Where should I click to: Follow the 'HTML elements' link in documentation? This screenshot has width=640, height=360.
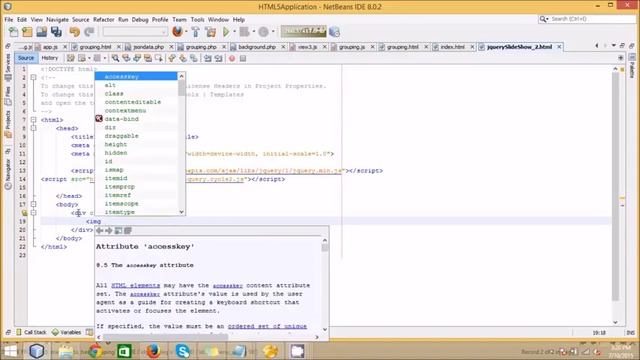click(136, 285)
